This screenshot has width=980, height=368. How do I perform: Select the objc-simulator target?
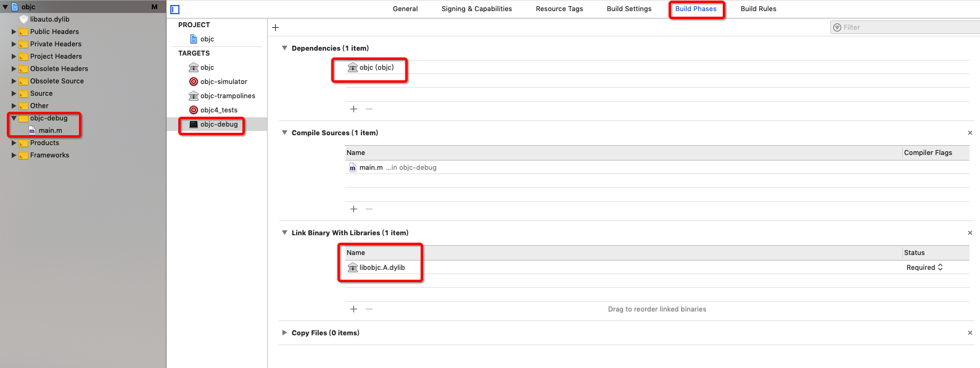[223, 82]
